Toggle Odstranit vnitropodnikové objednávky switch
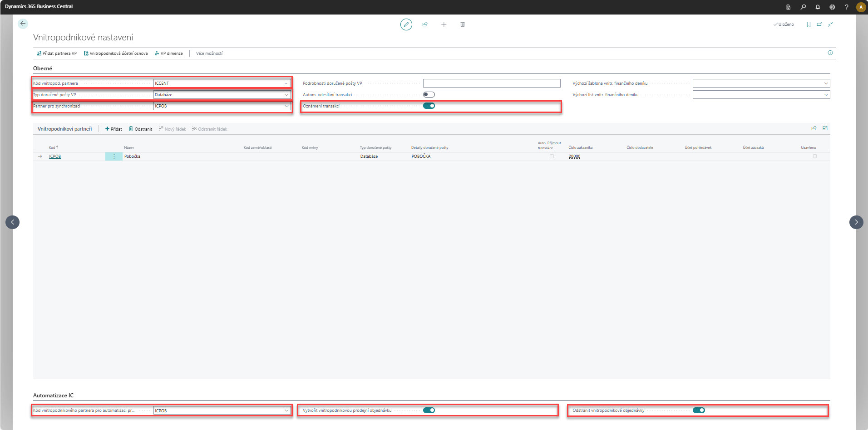Screen dimensions: 868x430 point(699,410)
